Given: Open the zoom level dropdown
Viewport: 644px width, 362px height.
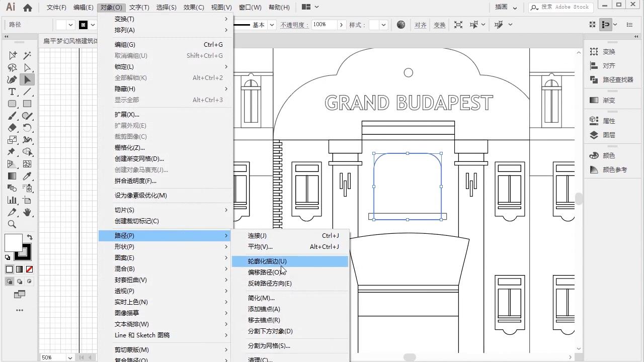Looking at the screenshot, I should pyautogui.click(x=69, y=357).
